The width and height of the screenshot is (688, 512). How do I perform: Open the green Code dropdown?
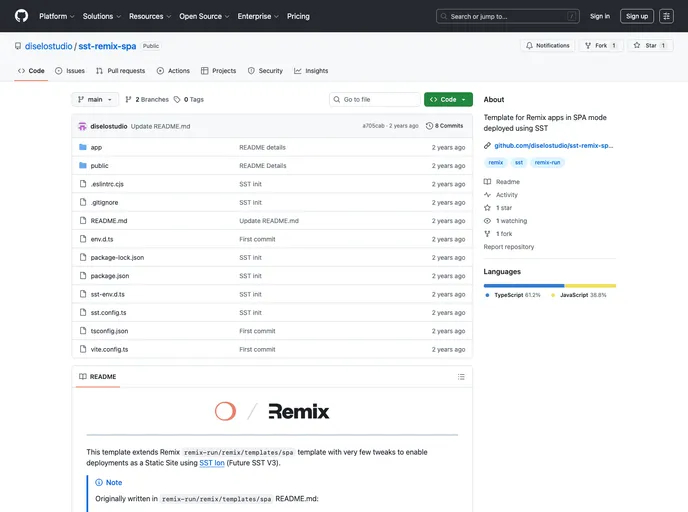[448, 100]
